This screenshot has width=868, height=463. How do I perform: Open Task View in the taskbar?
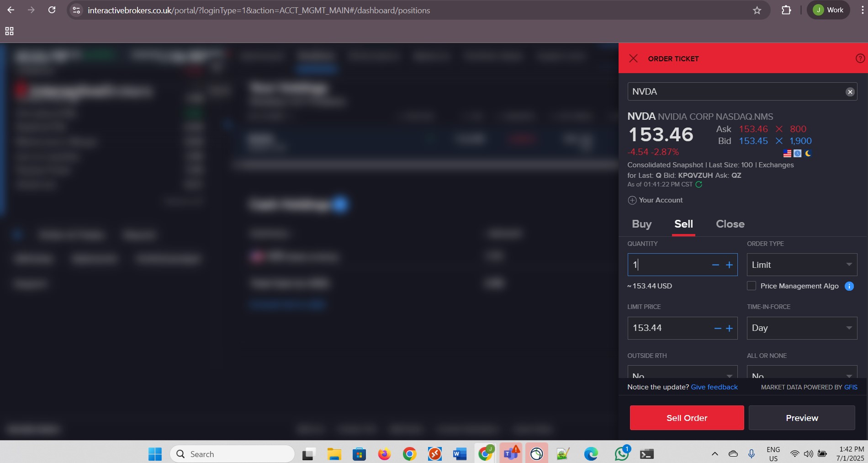309,454
